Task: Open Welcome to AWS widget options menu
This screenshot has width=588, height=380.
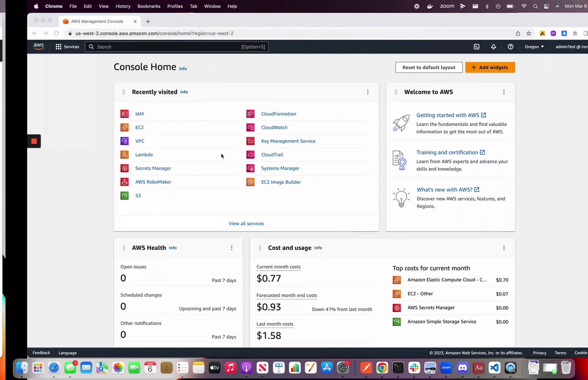Action: [x=504, y=92]
